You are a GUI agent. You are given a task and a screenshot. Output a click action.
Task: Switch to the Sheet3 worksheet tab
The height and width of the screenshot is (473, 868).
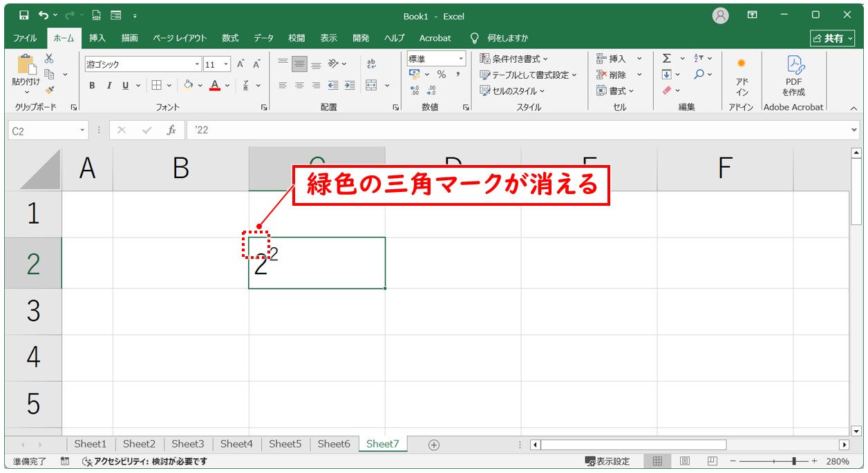point(188,444)
